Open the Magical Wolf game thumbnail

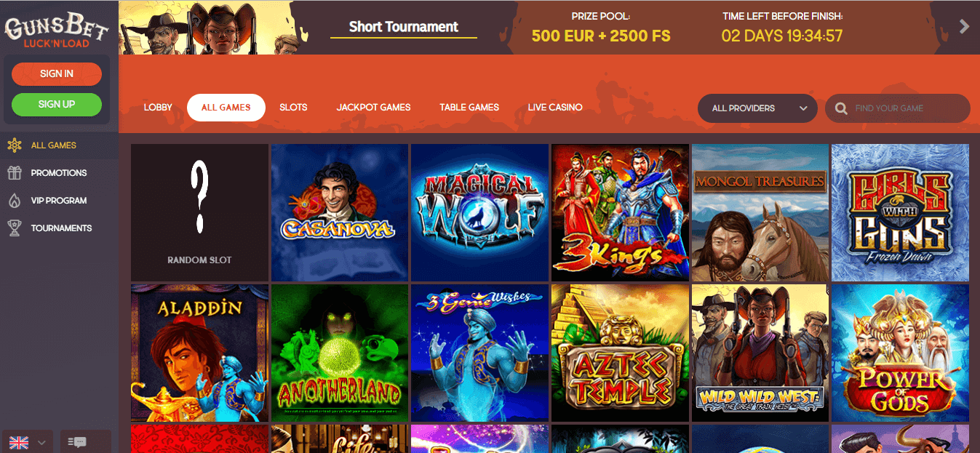coord(479,212)
